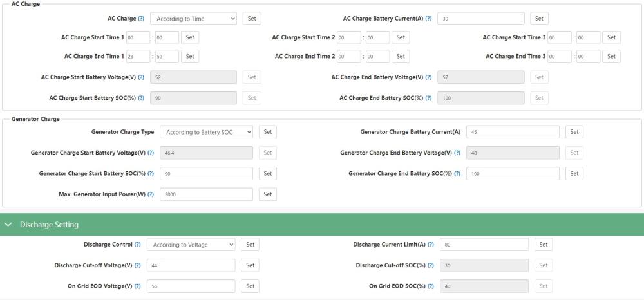The width and height of the screenshot is (644, 300).
Task: Click Set for Generator Charge Battery Current
Action: (574, 132)
